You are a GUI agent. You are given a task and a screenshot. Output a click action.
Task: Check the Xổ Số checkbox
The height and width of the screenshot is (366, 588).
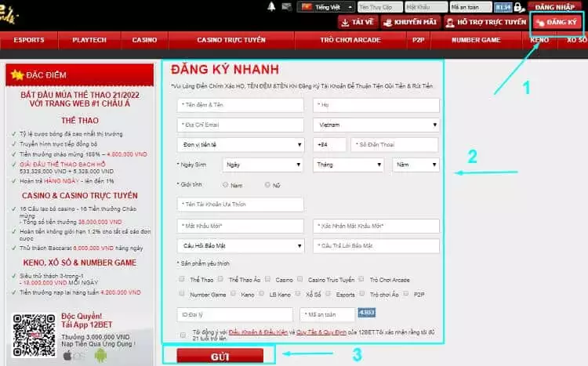coord(298,293)
